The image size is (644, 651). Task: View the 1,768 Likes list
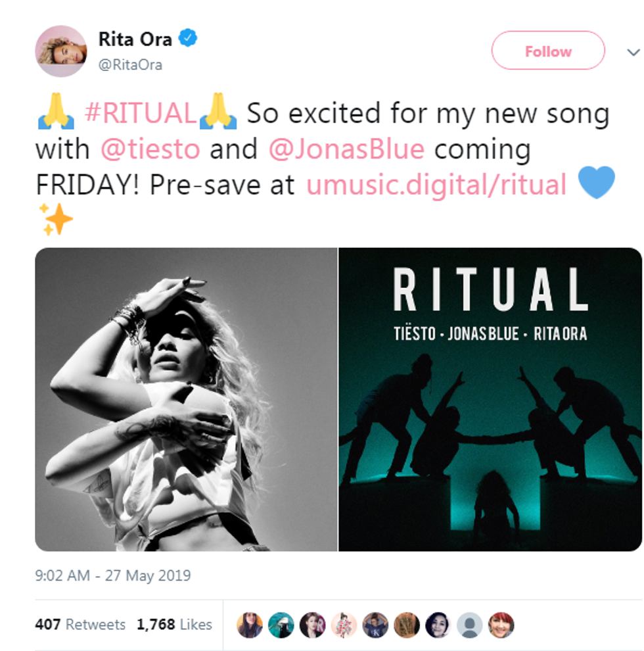tap(174, 625)
